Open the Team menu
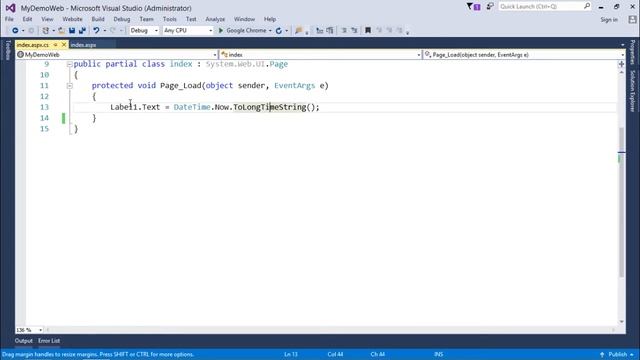Screen dimensions: 640x360 pos(147,19)
